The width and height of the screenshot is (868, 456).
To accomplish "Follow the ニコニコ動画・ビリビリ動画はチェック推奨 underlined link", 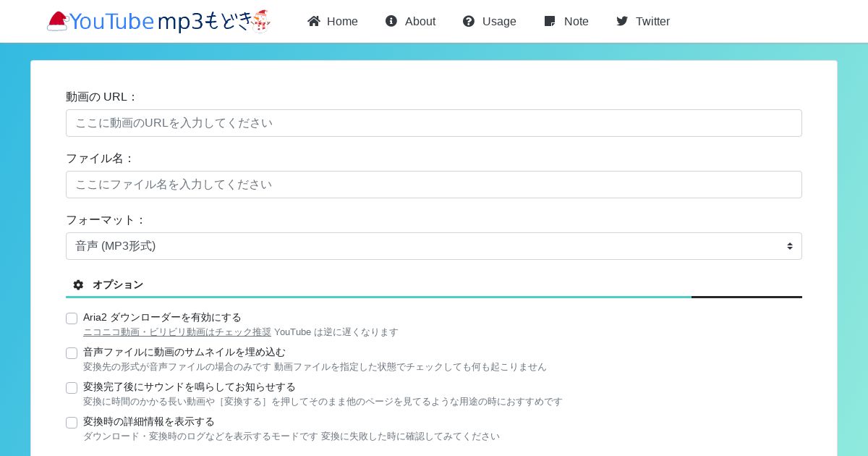I will coord(177,332).
